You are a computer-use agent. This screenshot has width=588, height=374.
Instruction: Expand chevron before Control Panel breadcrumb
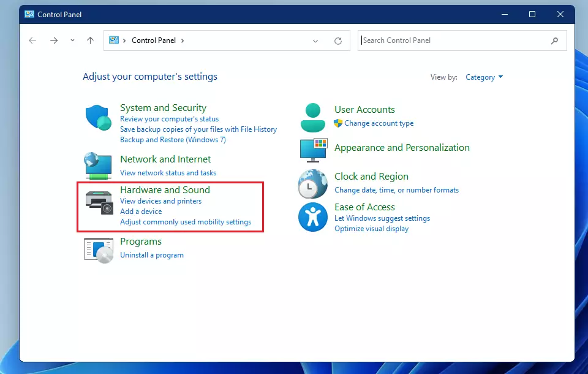click(124, 40)
